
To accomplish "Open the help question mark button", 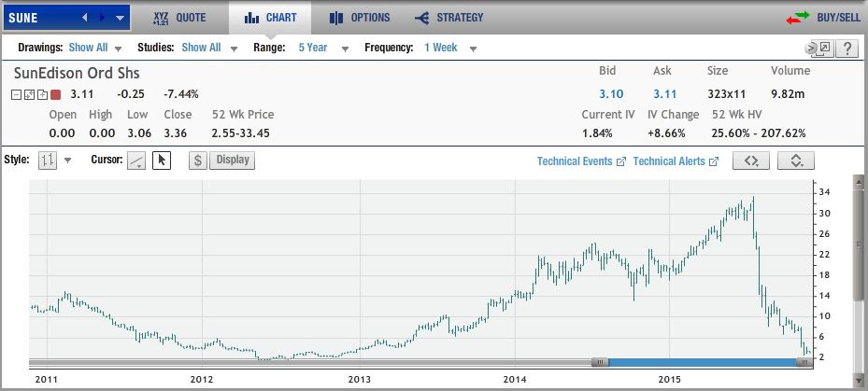I will 847,49.
